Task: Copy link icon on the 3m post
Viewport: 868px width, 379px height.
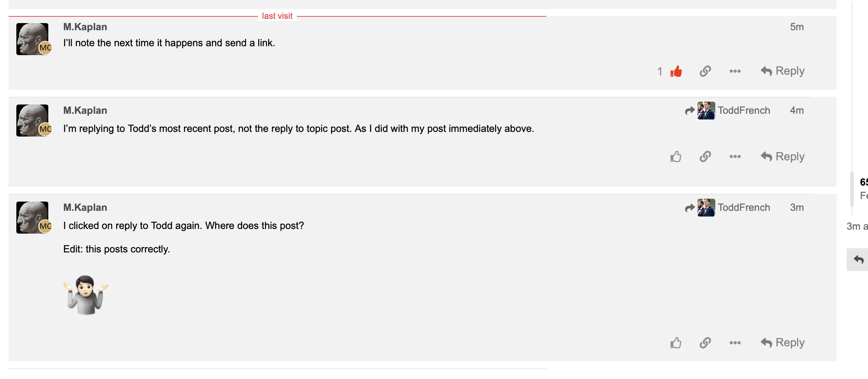Action: [x=705, y=343]
